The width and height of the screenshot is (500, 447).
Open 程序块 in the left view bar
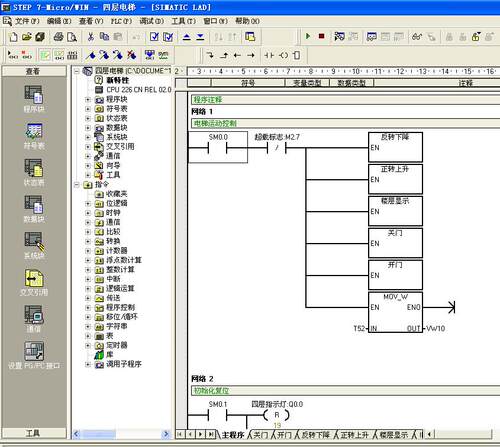[x=34, y=99]
